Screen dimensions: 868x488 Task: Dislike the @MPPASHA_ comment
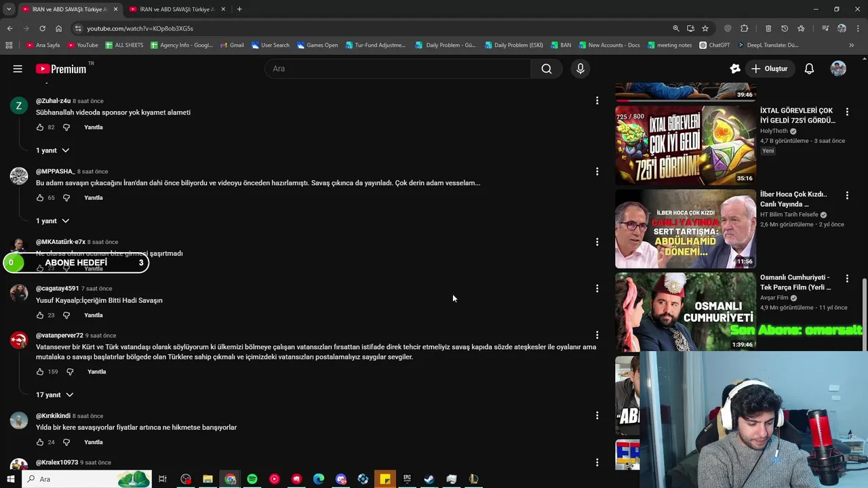(x=66, y=198)
